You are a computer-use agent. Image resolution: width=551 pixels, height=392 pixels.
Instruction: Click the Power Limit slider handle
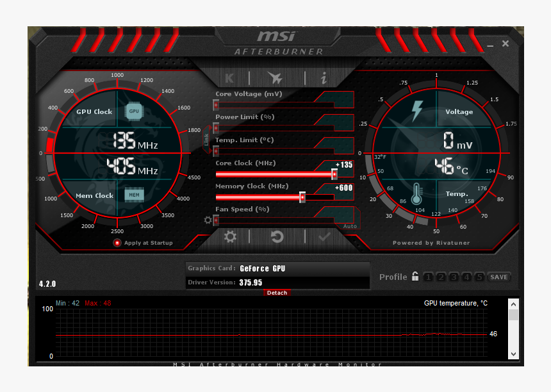(216, 128)
